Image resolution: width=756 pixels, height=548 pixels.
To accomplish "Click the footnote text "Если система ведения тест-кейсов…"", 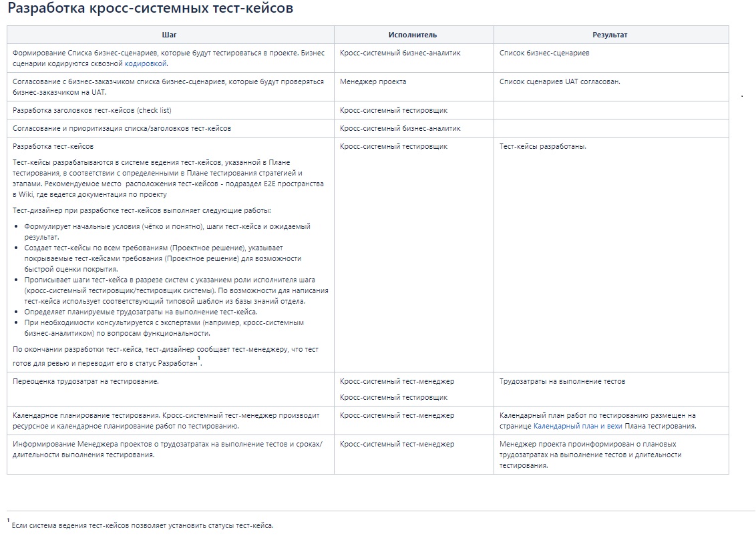I will 142,525.
